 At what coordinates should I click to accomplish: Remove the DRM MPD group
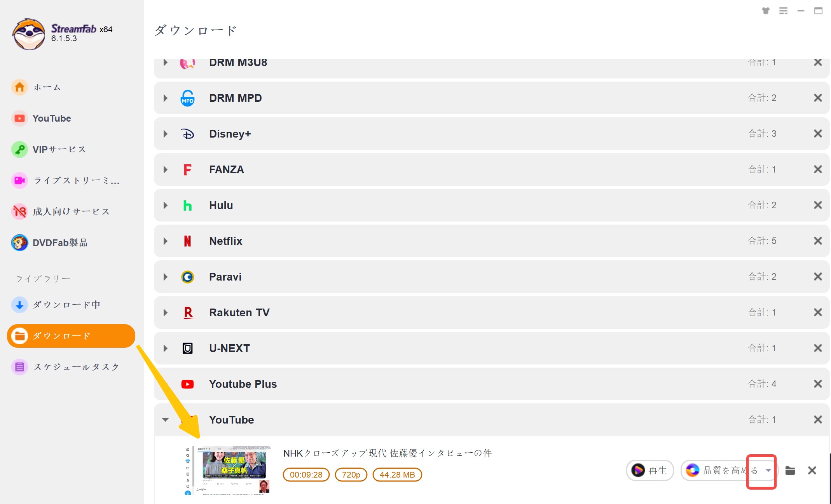pyautogui.click(x=818, y=98)
